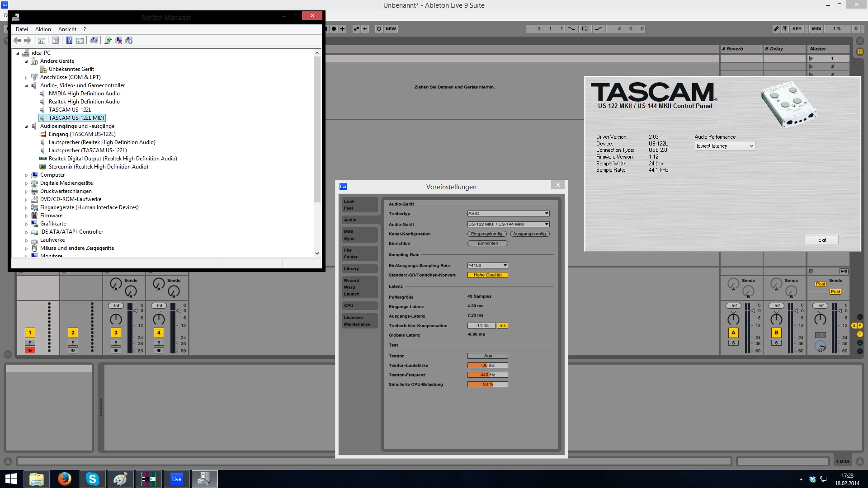This screenshot has width=868, height=488.
Task: Open sampling rate 44100 dropdown
Action: [487, 266]
